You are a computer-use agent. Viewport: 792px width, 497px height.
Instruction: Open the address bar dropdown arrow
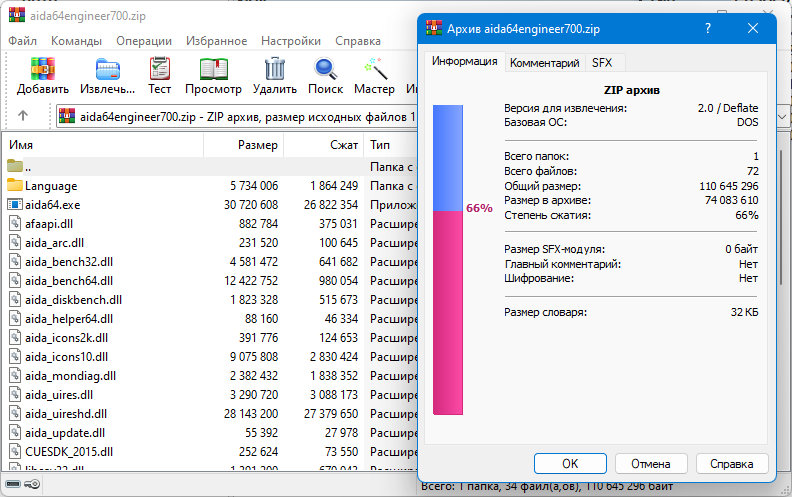(x=782, y=117)
